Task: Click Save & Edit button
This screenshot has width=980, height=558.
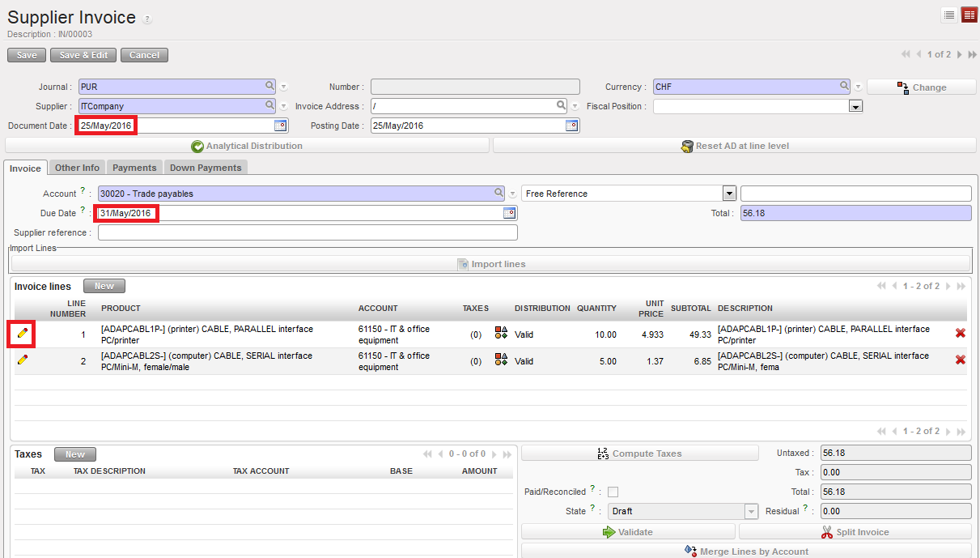Action: tap(83, 55)
